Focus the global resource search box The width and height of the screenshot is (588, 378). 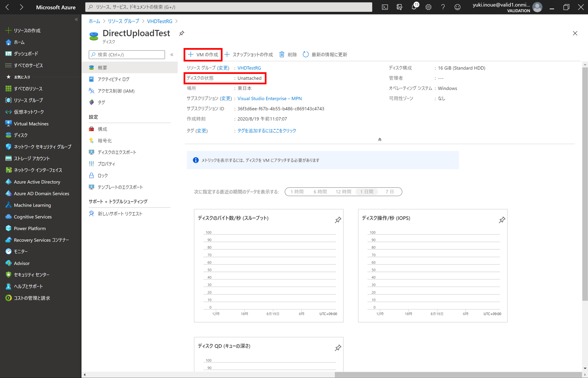229,7
